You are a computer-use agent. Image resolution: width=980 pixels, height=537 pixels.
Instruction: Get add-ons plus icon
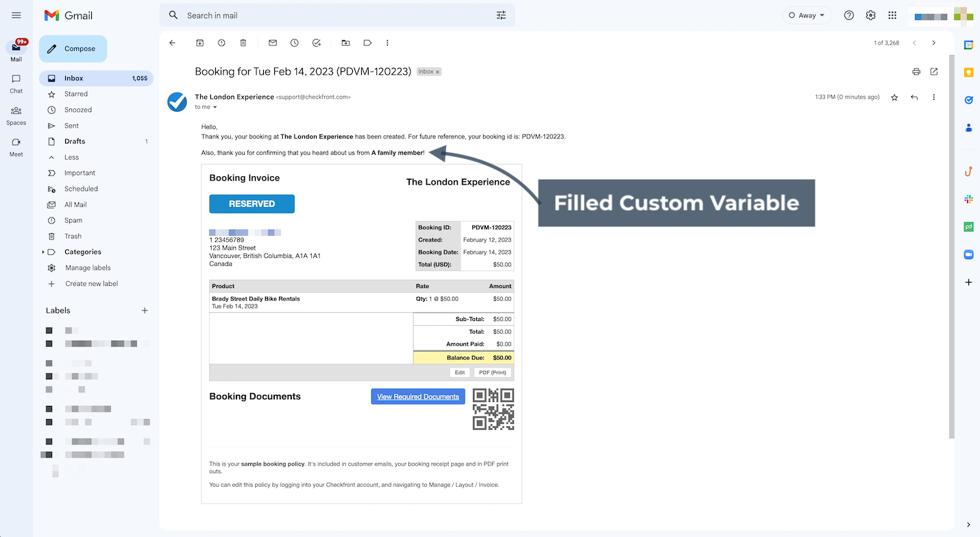tap(968, 282)
